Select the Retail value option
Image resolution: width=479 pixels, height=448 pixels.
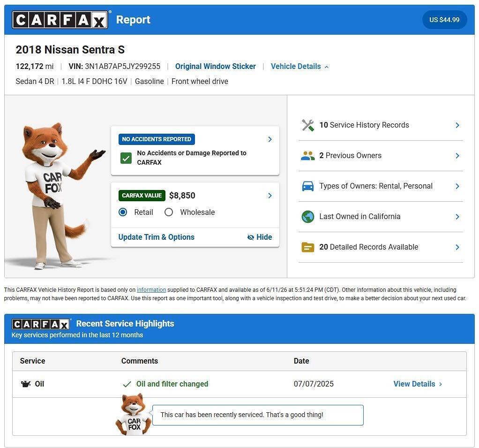(x=123, y=212)
